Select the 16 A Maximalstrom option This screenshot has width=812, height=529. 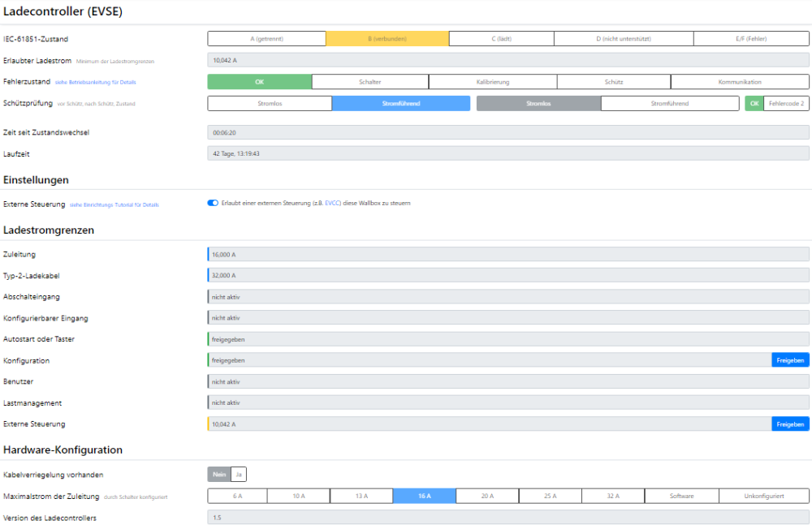pos(424,496)
